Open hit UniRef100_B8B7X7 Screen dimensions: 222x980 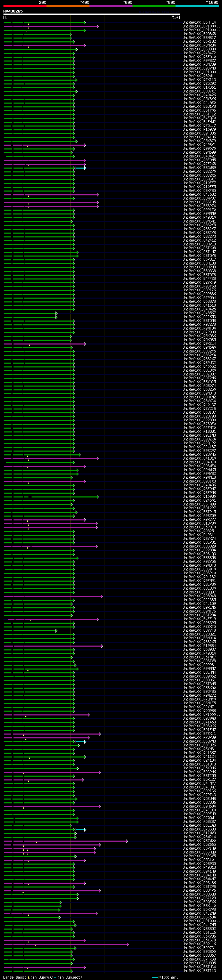pyautogui.click(x=199, y=91)
